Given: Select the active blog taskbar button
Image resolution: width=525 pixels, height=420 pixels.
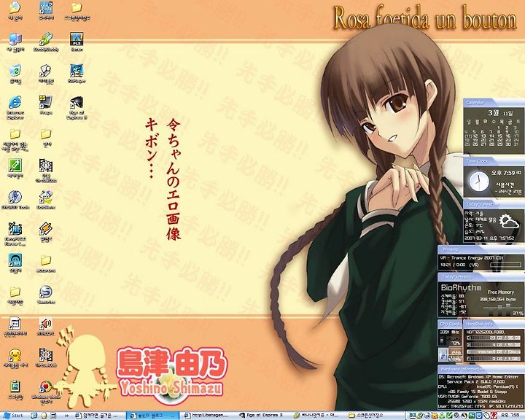Looking at the screenshot, I should pyautogui.click(x=153, y=416).
